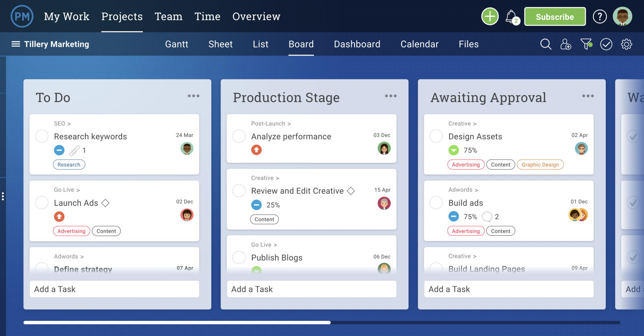This screenshot has height=336, width=644.
Task: Open Awaiting Approval column ellipsis menu
Action: (588, 96)
